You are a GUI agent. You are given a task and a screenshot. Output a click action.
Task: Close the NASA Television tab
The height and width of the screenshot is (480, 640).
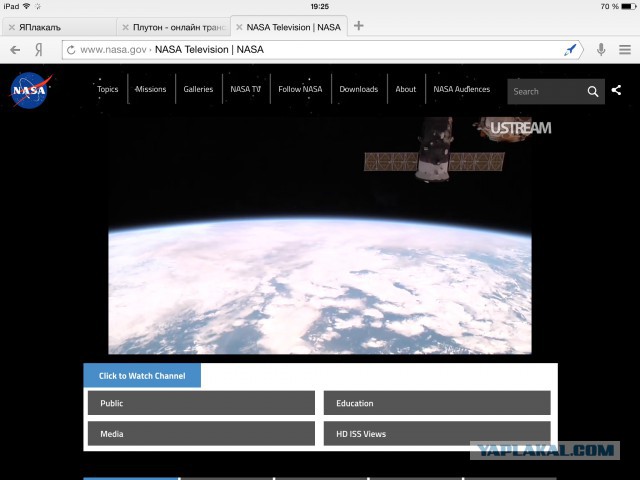[239, 27]
